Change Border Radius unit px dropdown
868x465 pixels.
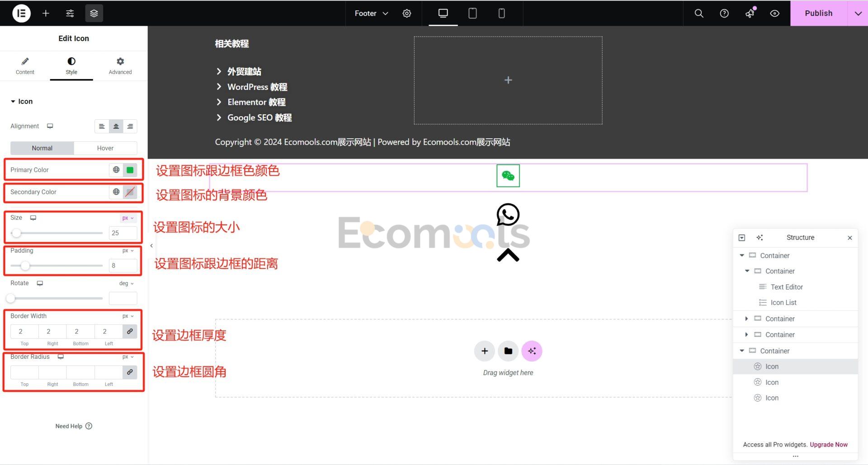[127, 357]
